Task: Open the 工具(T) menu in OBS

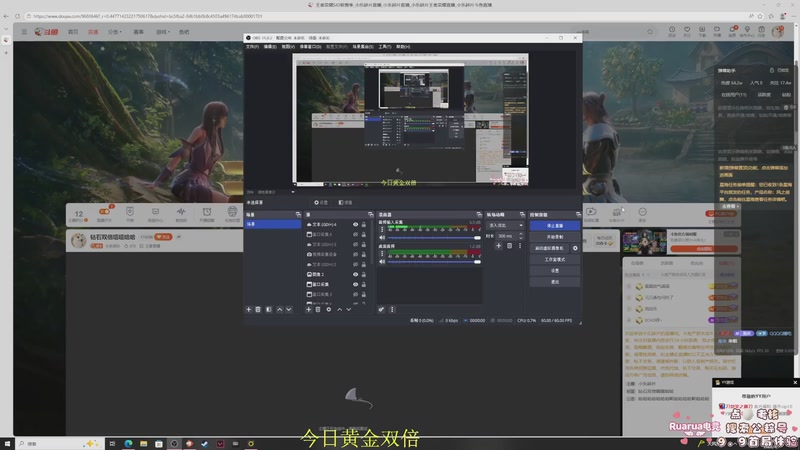Action: tap(385, 46)
